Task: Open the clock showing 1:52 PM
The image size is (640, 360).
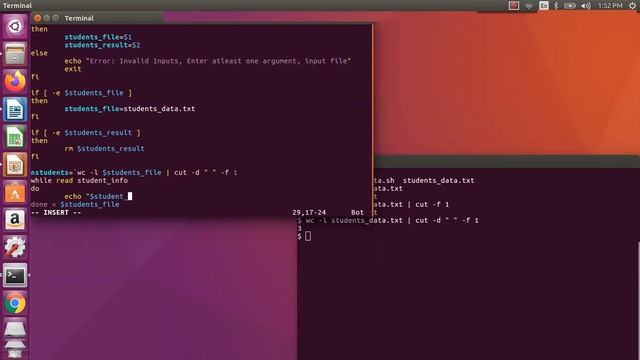Action: 610,5
